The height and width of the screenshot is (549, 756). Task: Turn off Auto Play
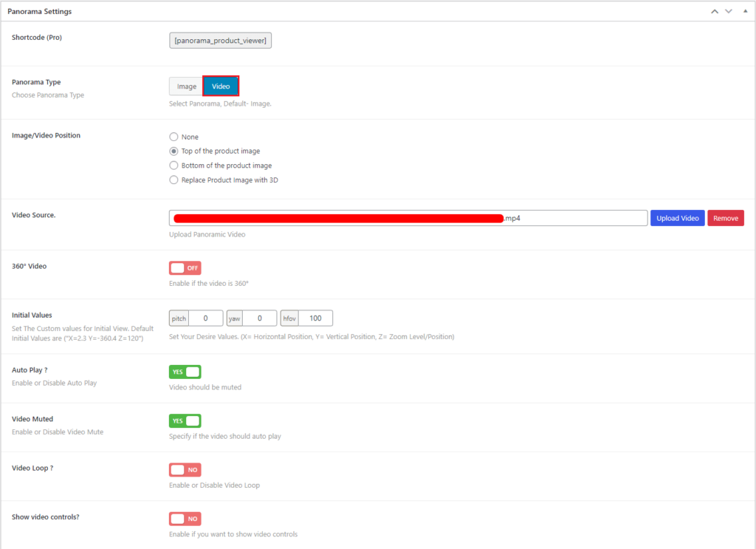click(x=185, y=372)
